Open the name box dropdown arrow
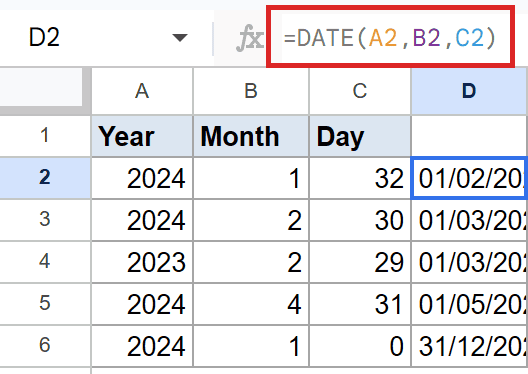 [179, 37]
